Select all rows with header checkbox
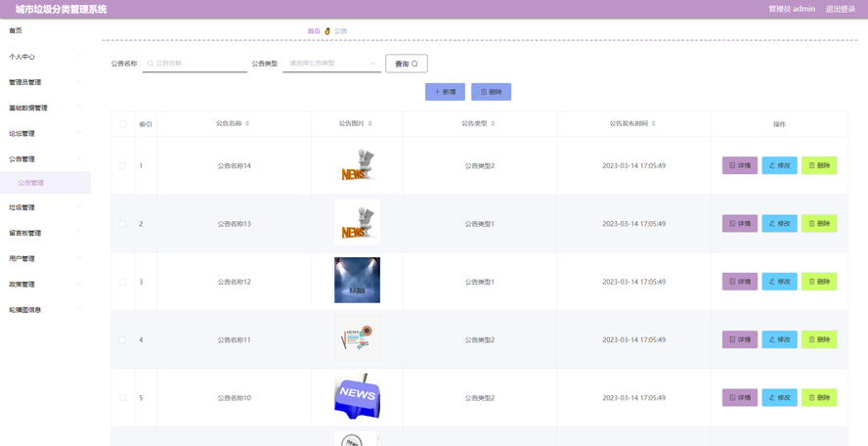Screen dimensions: 868x446 [123, 124]
